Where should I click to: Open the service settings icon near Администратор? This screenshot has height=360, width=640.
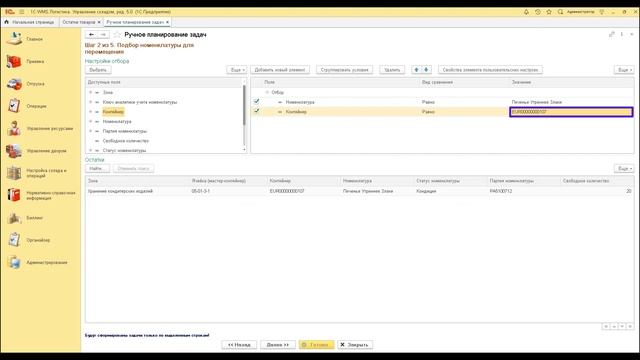point(602,12)
